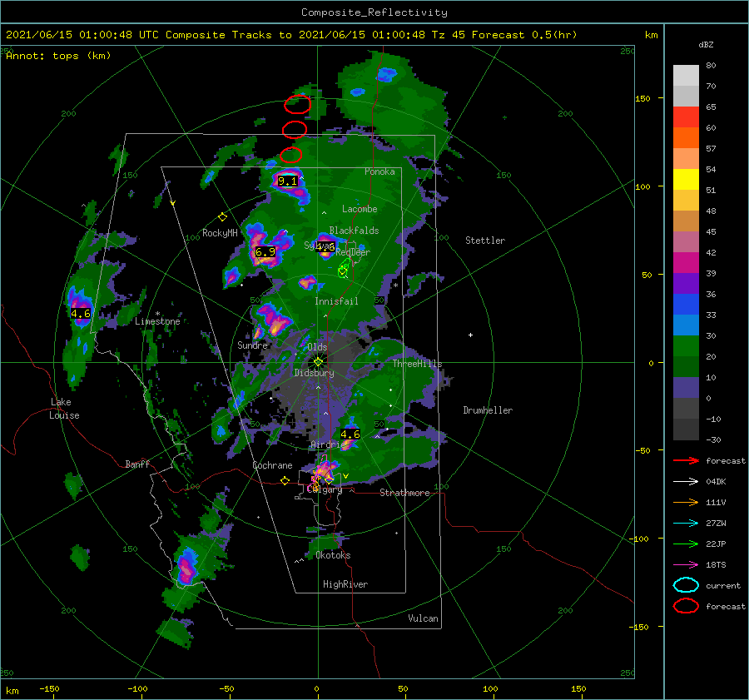Viewport: 749px width, 700px height.
Task: Click the ThreeHills city label
Action: 418,364
